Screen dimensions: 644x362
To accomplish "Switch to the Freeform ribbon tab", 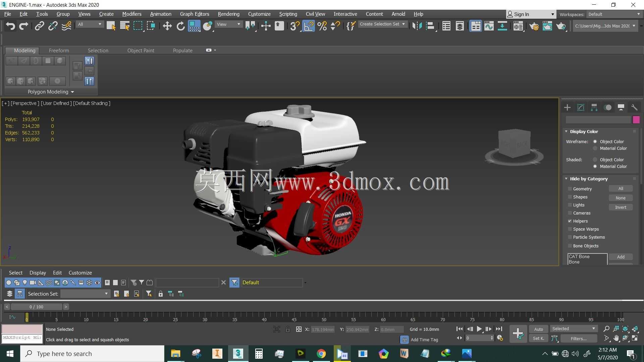I will [x=59, y=50].
